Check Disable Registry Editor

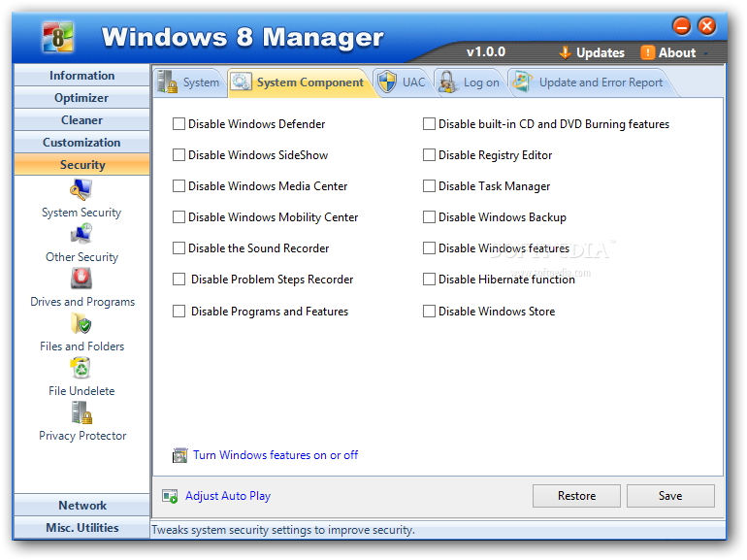pyautogui.click(x=429, y=155)
